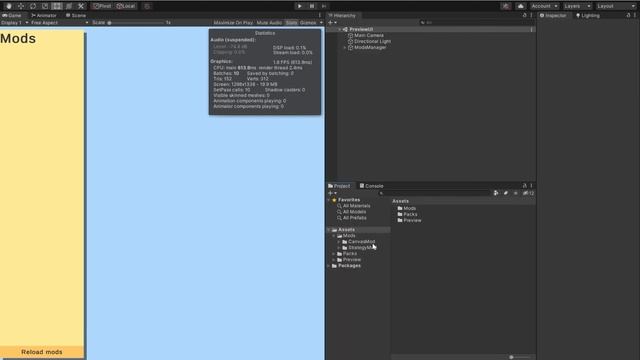Image resolution: width=640 pixels, height=360 pixels.
Task: Start Play mode
Action: pyautogui.click(x=300, y=6)
